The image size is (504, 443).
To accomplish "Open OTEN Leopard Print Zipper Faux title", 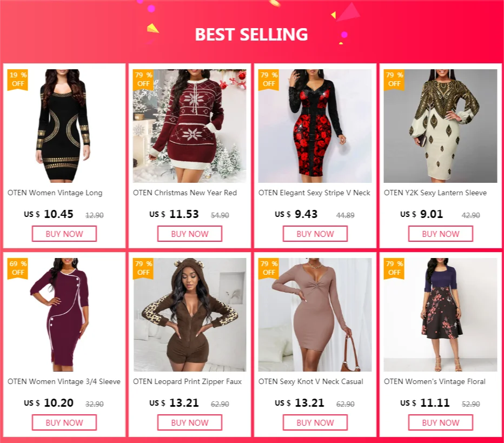I will pyautogui.click(x=188, y=381).
